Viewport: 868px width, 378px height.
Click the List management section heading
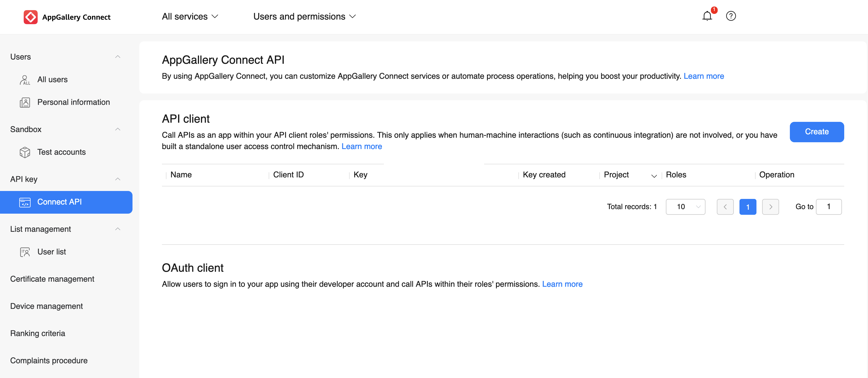[40, 229]
